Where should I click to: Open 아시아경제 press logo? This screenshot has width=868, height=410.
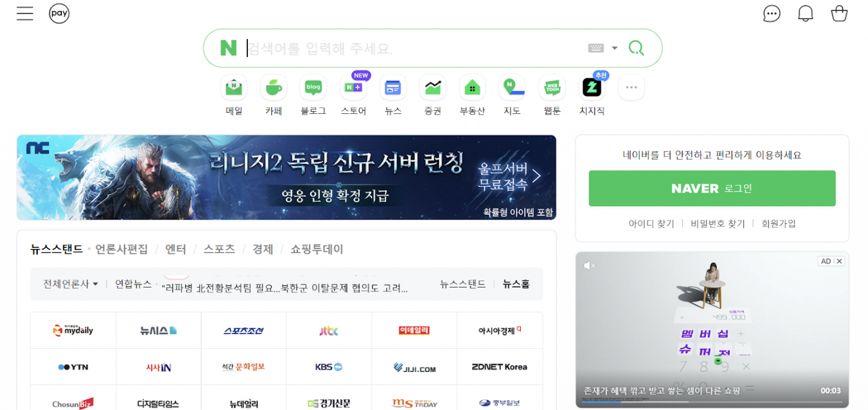499,330
